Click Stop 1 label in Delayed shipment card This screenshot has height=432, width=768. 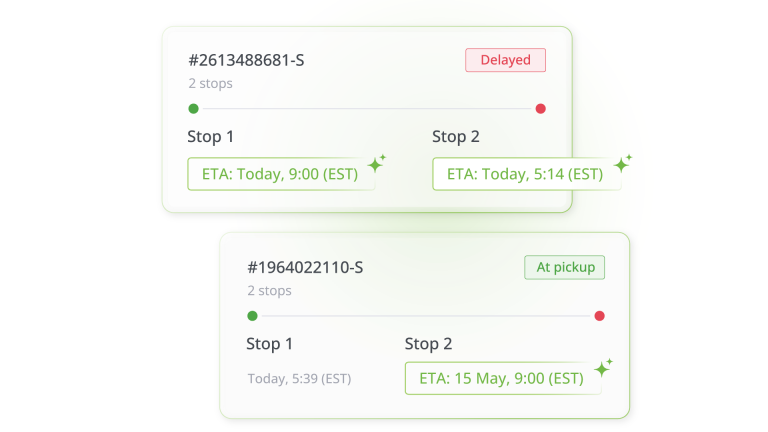(210, 137)
